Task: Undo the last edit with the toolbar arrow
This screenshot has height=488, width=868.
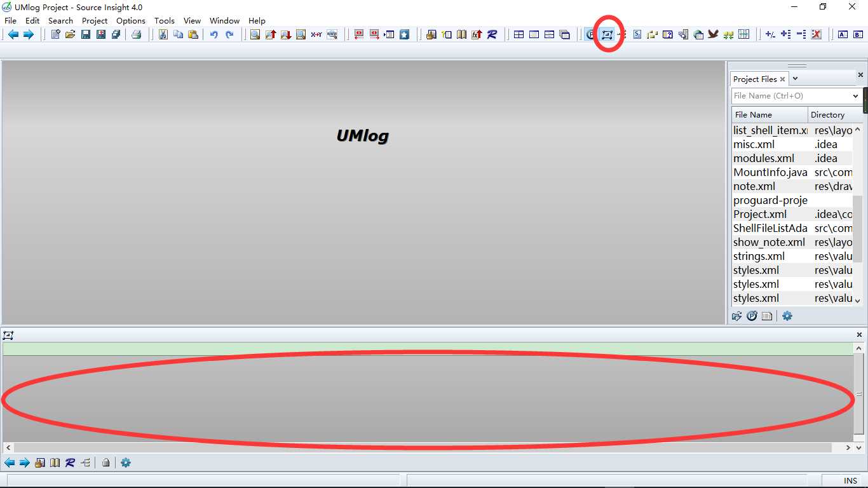Action: [214, 34]
